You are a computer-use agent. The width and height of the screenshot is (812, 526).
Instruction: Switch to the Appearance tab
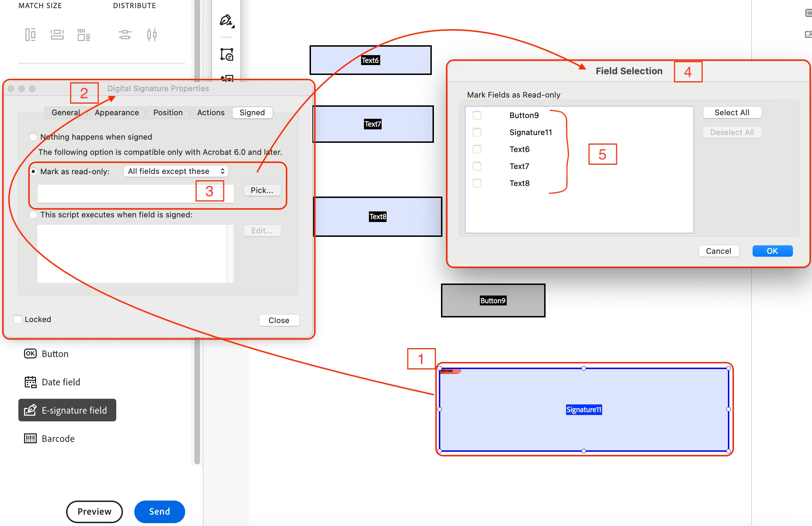click(117, 112)
